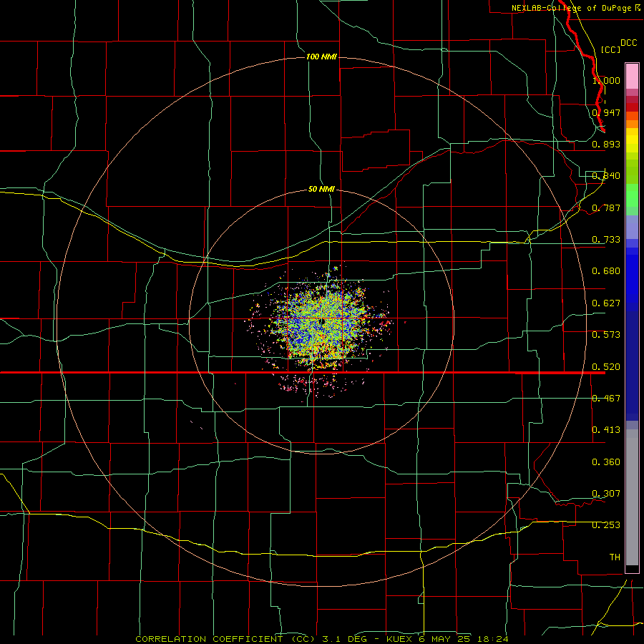The height and width of the screenshot is (644, 644).
Task: Click the KUEX station identifier
Action: (x=401, y=639)
